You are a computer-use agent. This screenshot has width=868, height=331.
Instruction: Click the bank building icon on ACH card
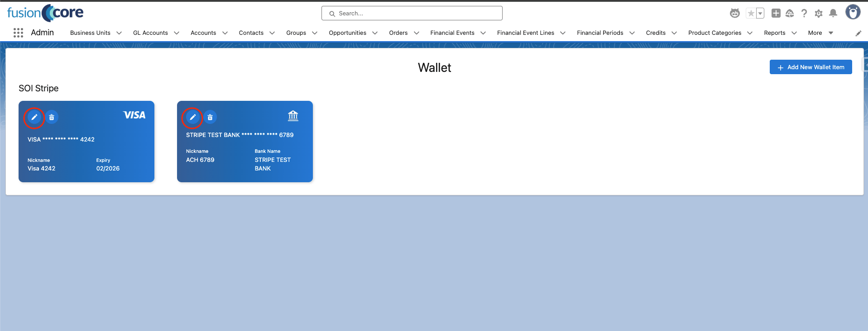pos(293,116)
